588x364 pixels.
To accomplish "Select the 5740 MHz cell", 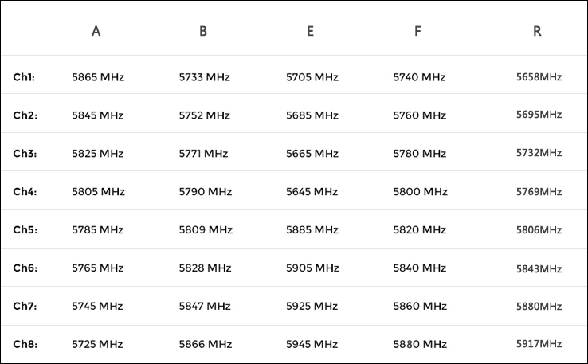I will point(419,77).
